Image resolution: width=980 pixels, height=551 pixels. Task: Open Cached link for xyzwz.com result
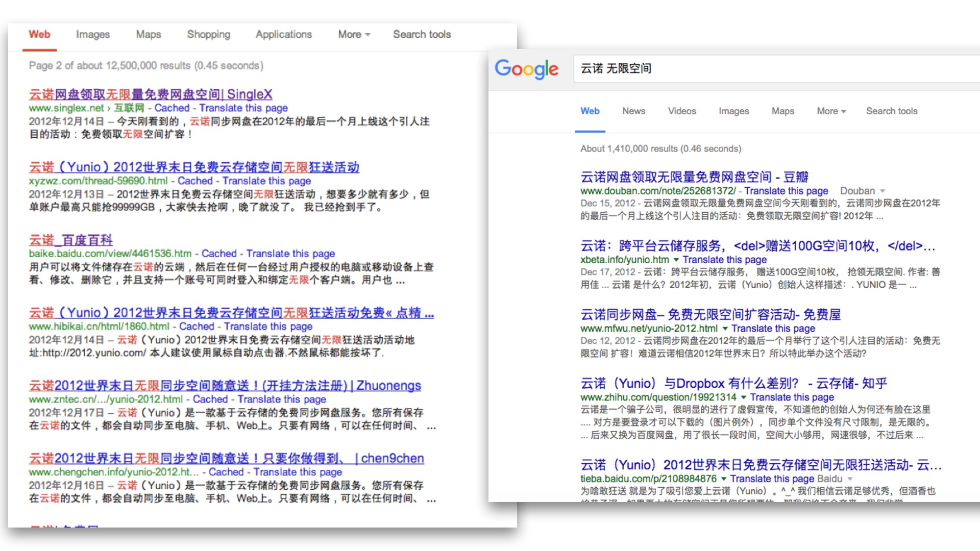195,181
